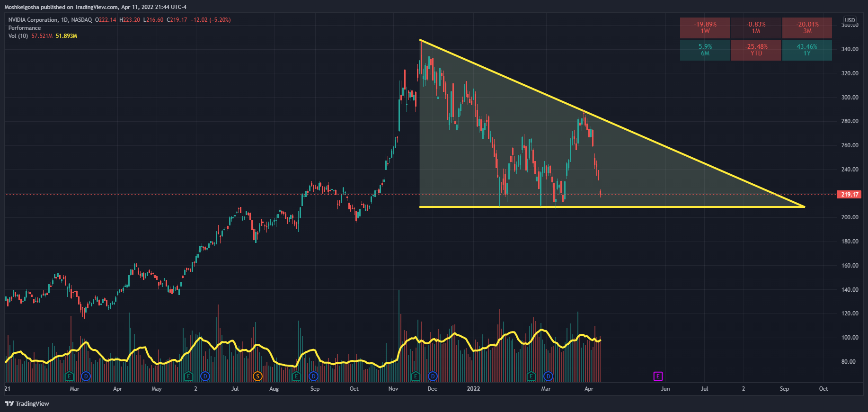868x412 pixels.
Task: Click the Aug label on the time axis
Action: click(274, 389)
